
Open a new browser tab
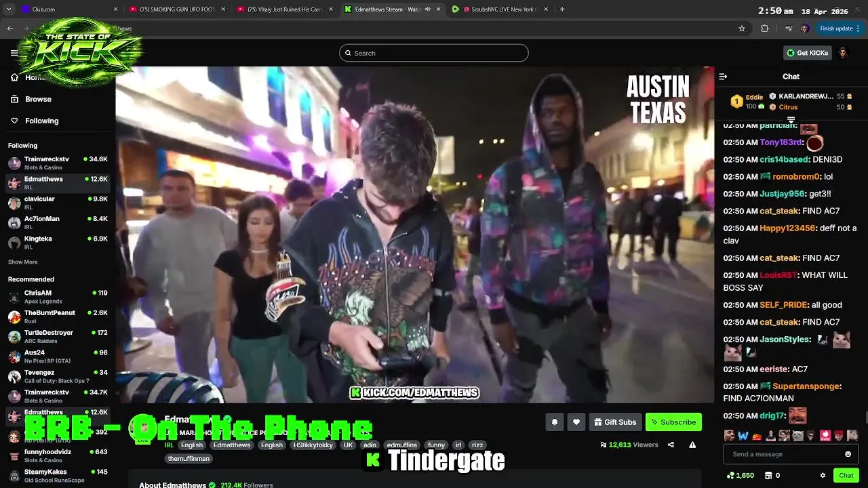pos(562,9)
